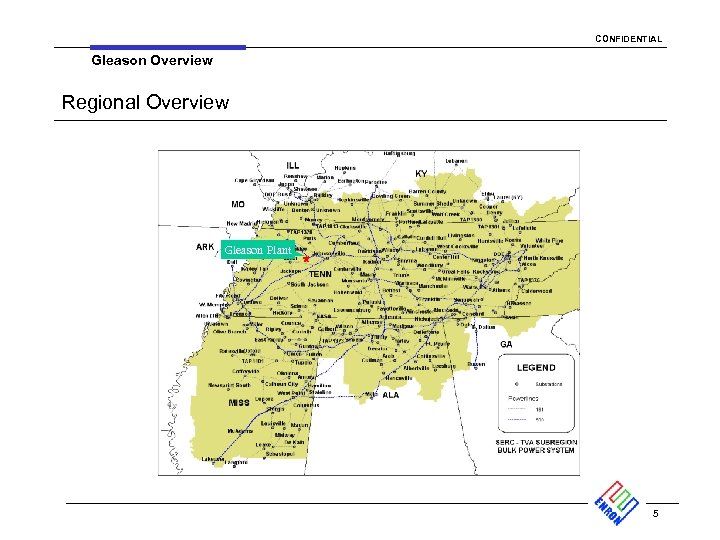Click the Manchester map label
Image resolution: width=720 pixels, height=540 pixels.
click(433, 286)
